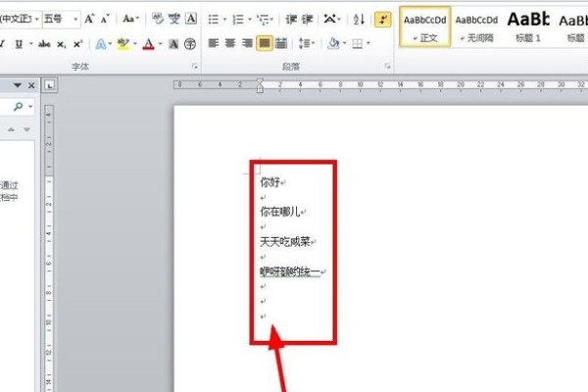Open the search options dropdown arrow

click(x=30, y=107)
